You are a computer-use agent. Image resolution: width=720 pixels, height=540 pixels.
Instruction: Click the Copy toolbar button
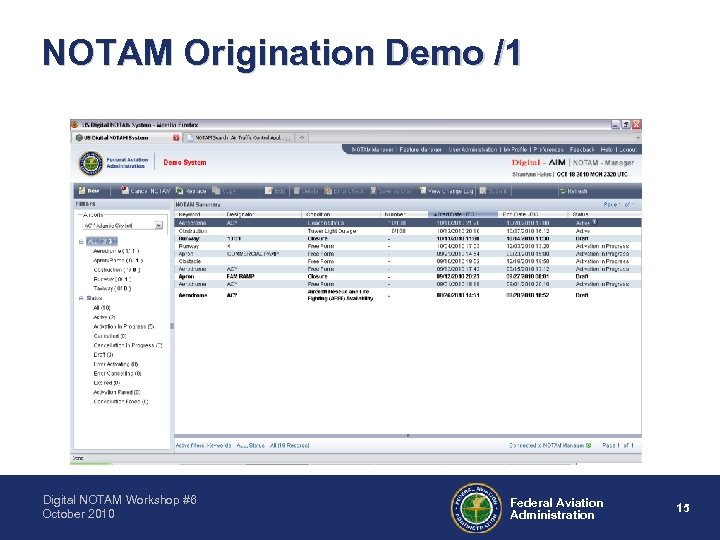224,191
